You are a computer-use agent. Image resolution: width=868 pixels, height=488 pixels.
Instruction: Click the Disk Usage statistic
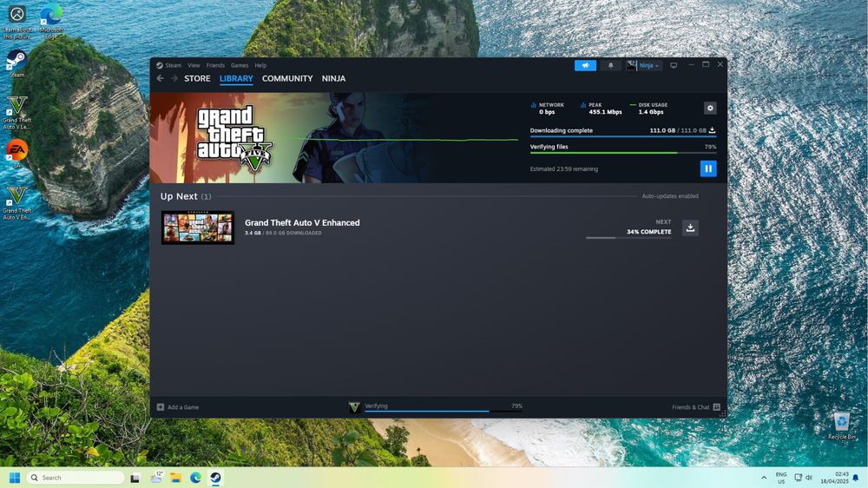(648, 108)
